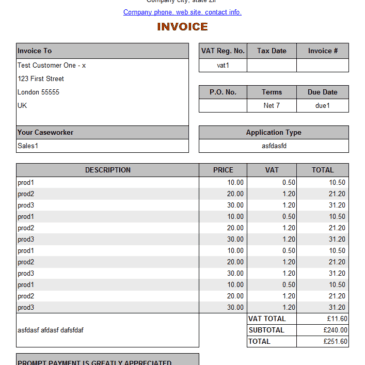Click the asfdasf afdasf dafsfdaf notes text
Viewport: 365px width, 365px height.
[51, 330]
